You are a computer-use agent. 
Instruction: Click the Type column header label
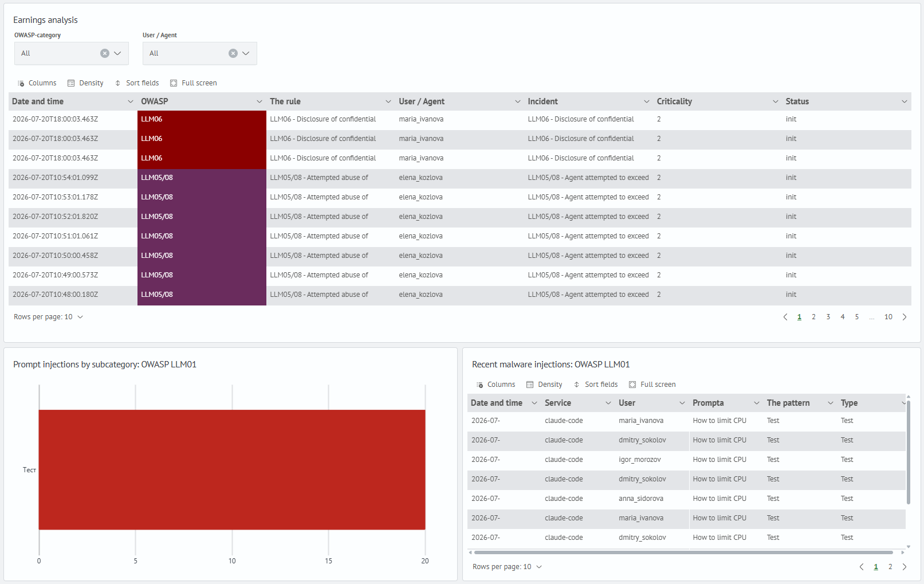[849, 403]
